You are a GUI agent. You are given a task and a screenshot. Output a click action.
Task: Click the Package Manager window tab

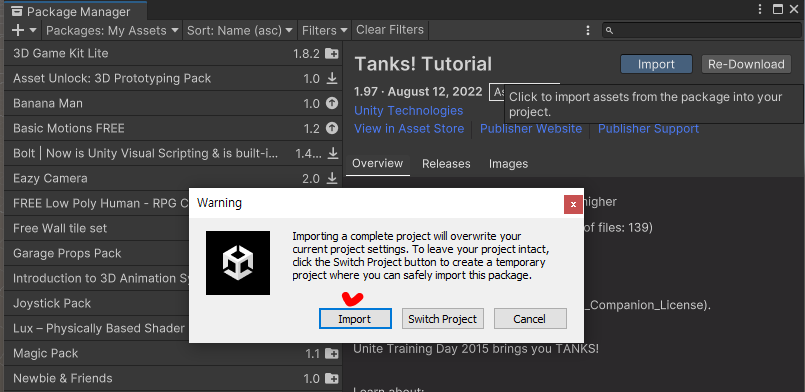click(x=74, y=11)
